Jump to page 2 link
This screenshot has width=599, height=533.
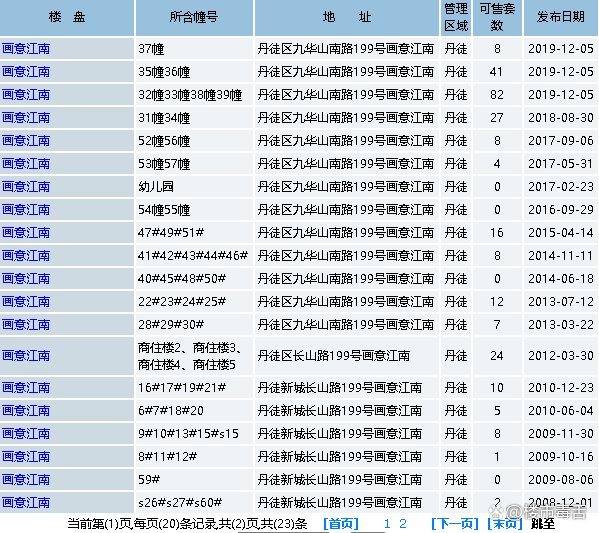[403, 523]
